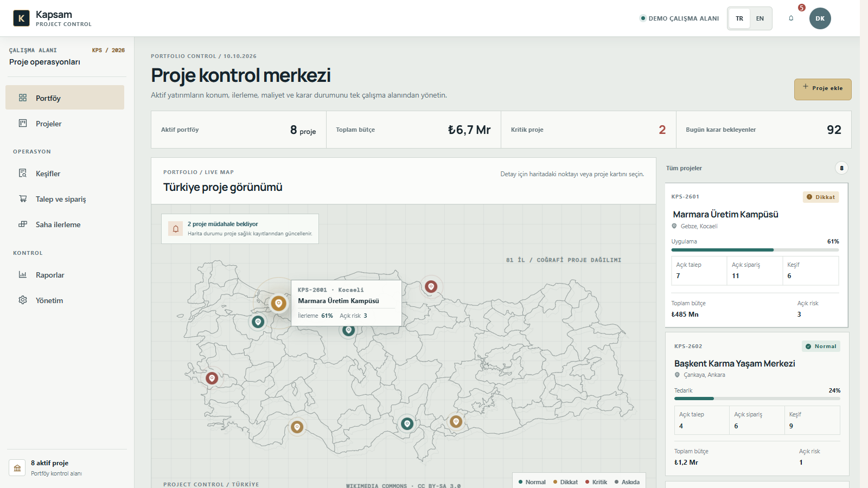This screenshot has height=488, width=868.
Task: Open the Portföy menu item
Action: click(65, 98)
